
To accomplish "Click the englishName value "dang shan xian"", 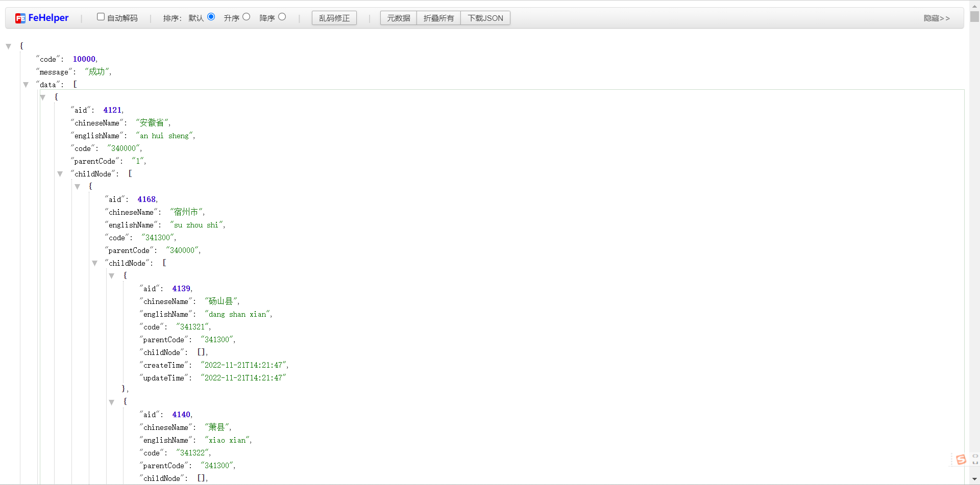I will (x=237, y=314).
